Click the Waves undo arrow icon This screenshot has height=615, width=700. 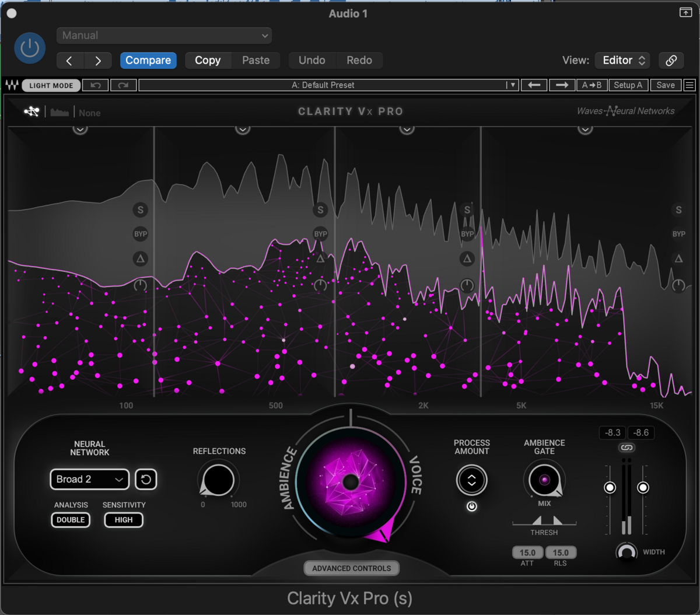[x=96, y=85]
